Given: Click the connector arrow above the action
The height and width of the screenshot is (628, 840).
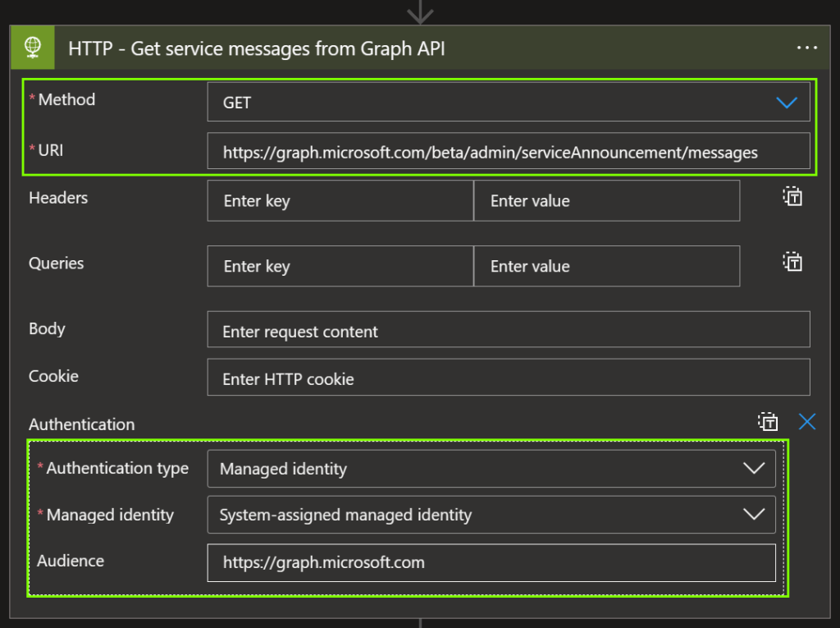Looking at the screenshot, I should (420, 11).
